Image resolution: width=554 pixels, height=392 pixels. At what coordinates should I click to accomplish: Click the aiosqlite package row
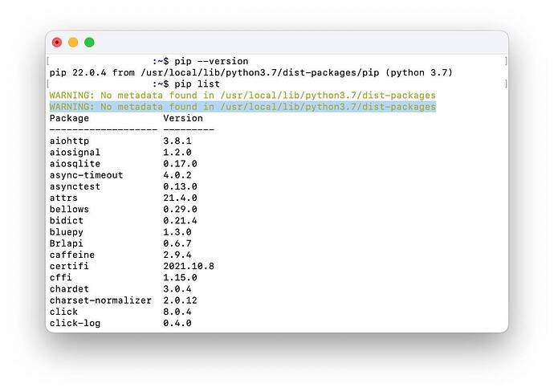tap(75, 164)
